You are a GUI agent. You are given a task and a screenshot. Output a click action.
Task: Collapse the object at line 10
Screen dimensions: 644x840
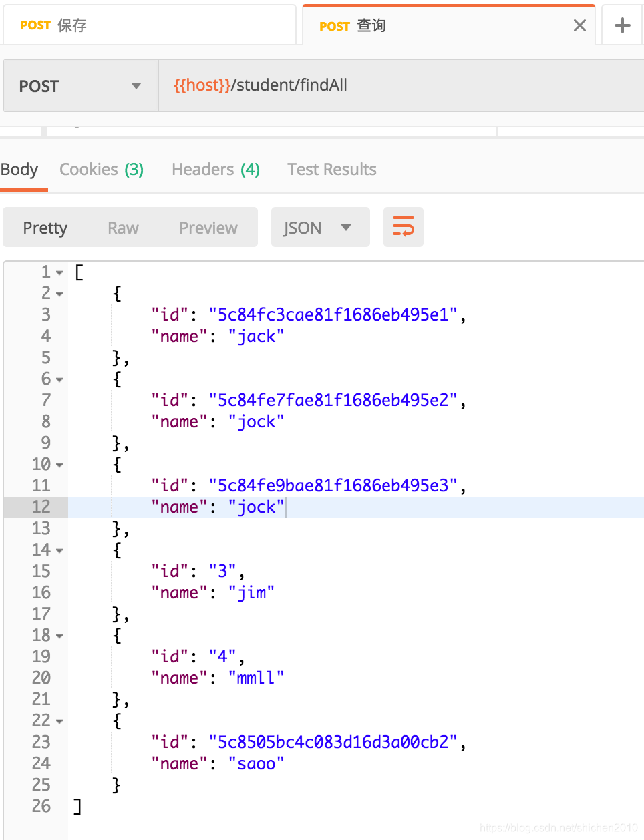[59, 465]
